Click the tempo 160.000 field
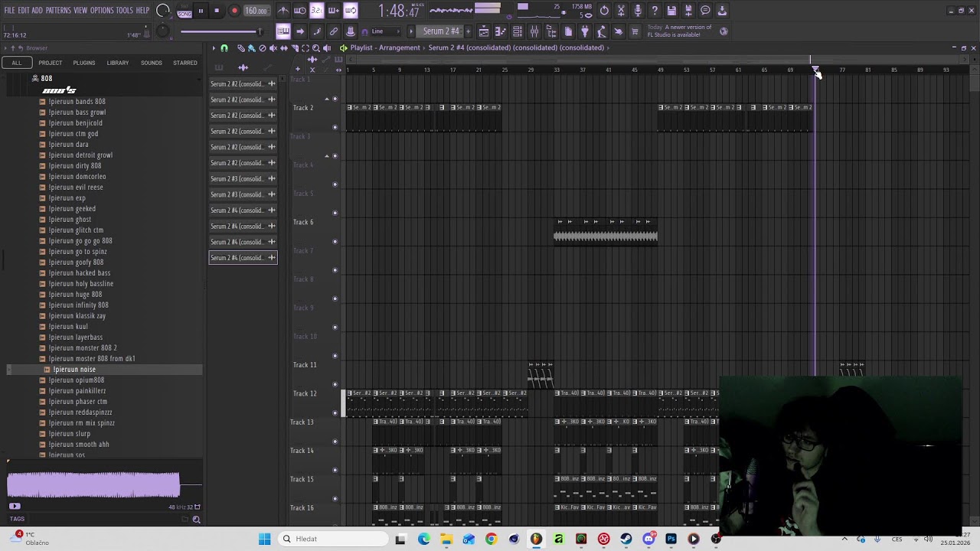 [256, 11]
